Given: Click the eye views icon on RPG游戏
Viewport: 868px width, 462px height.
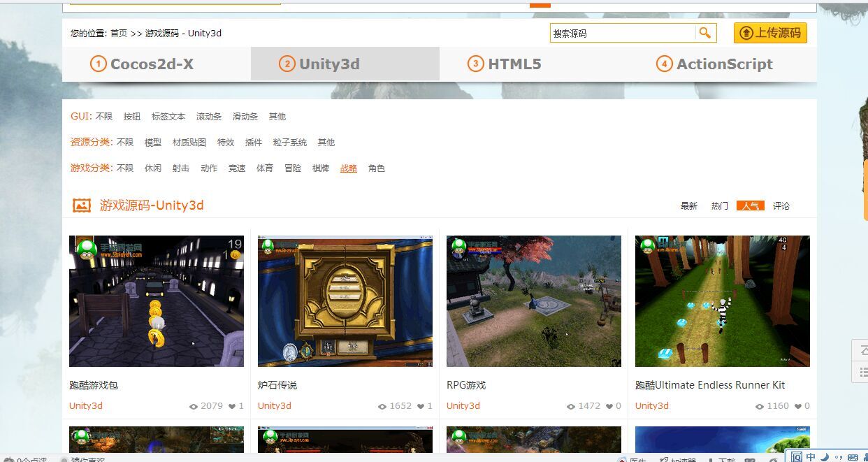Looking at the screenshot, I should pos(571,406).
